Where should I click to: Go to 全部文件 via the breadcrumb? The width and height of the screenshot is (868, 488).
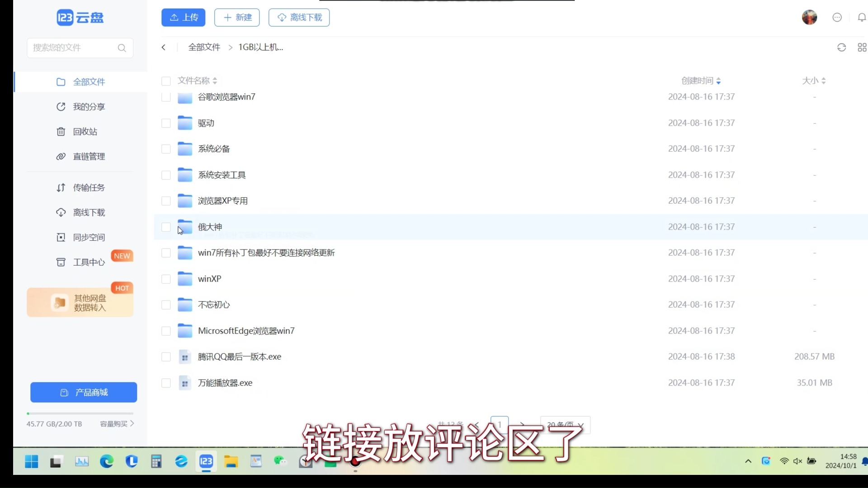[203, 47]
